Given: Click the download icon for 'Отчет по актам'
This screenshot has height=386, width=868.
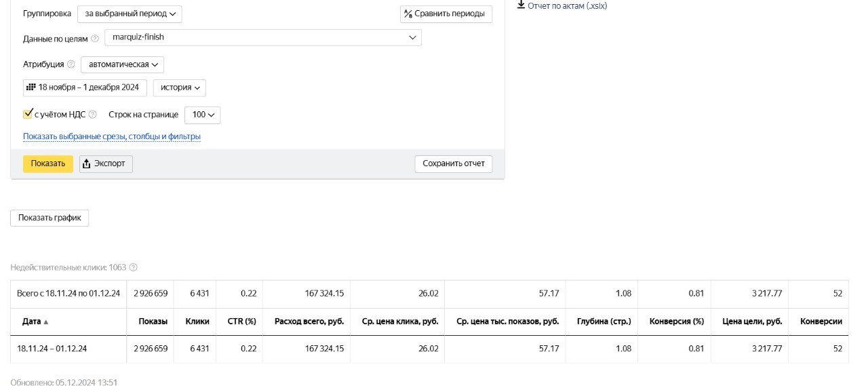Looking at the screenshot, I should pyautogui.click(x=521, y=5).
